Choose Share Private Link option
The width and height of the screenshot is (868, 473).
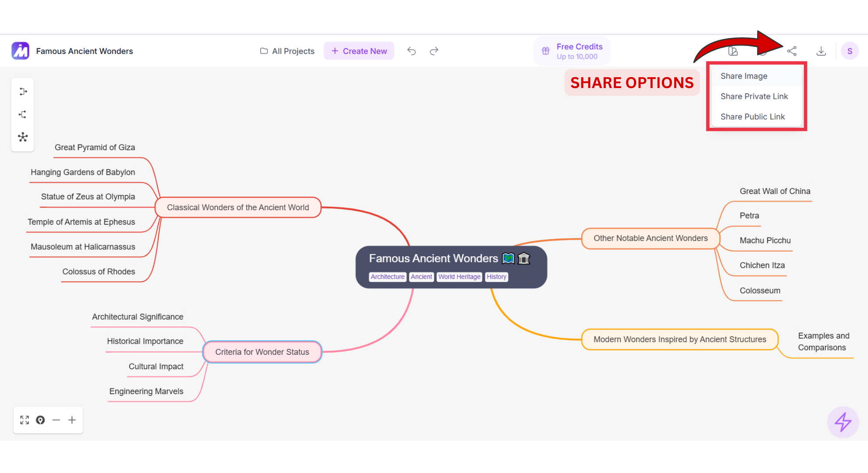tap(754, 96)
